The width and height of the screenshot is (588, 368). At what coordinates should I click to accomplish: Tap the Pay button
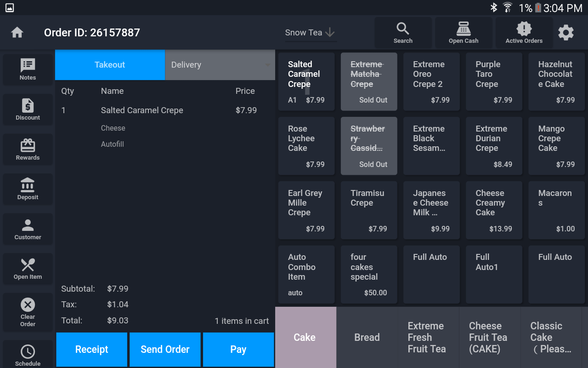tap(238, 350)
